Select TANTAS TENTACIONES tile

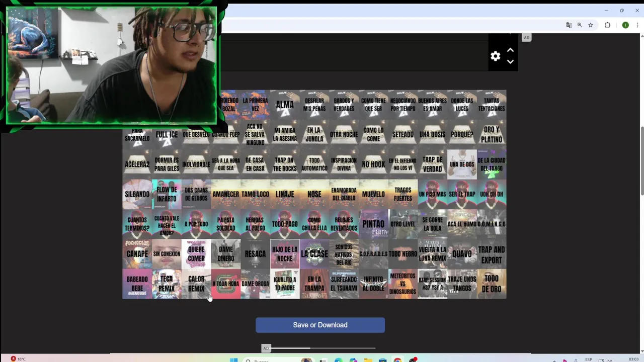[492, 105]
